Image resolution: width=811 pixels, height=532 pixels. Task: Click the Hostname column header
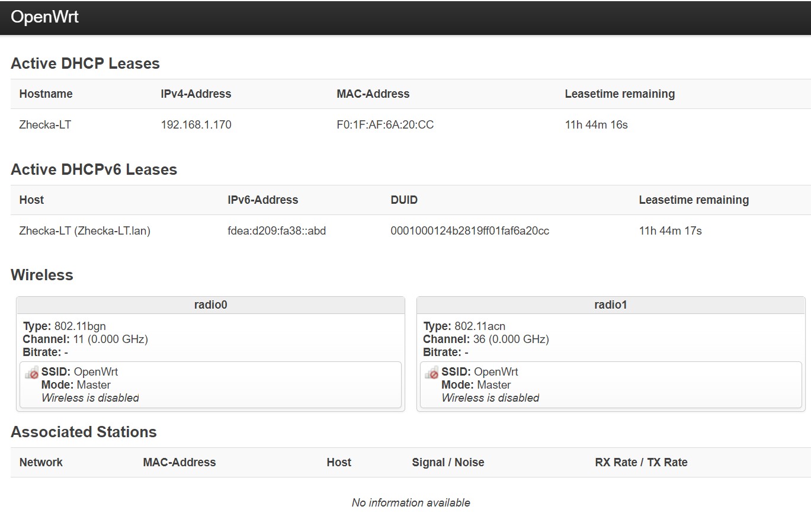pyautogui.click(x=46, y=94)
